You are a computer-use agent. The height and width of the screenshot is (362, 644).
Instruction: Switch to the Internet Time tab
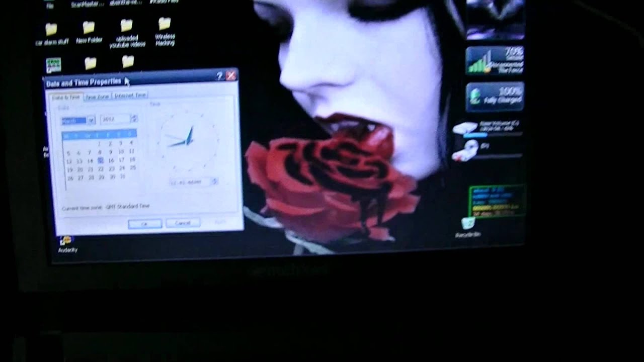pos(130,96)
